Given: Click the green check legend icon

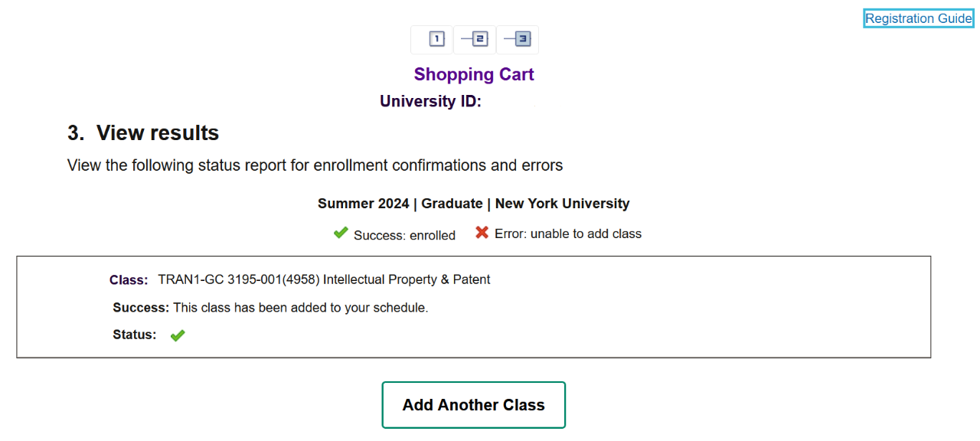Looking at the screenshot, I should click(x=341, y=233).
